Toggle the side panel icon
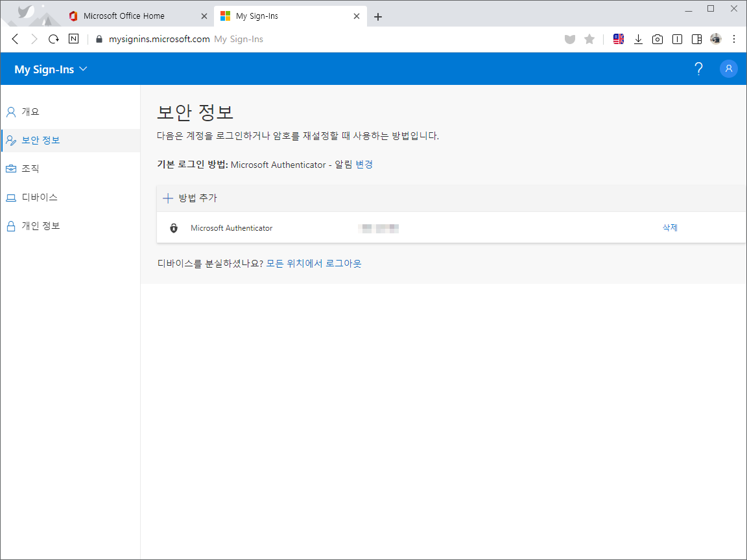The height and width of the screenshot is (560, 747). [696, 39]
